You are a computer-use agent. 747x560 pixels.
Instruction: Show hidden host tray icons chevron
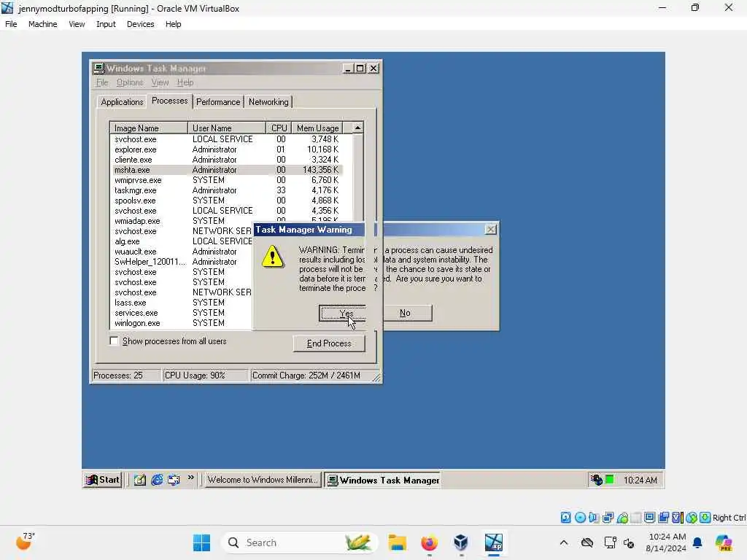click(x=564, y=542)
